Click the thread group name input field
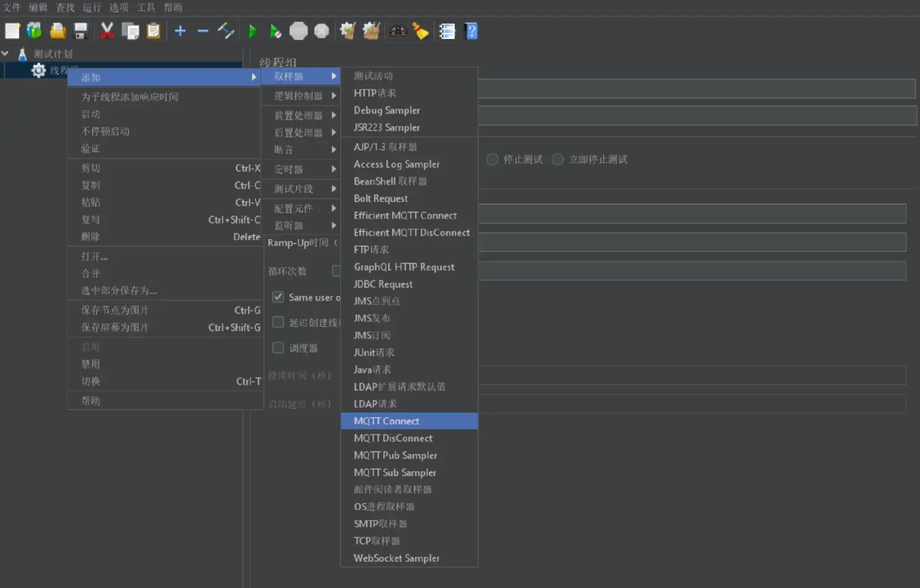Viewport: 920px width, 588px height. (x=696, y=88)
